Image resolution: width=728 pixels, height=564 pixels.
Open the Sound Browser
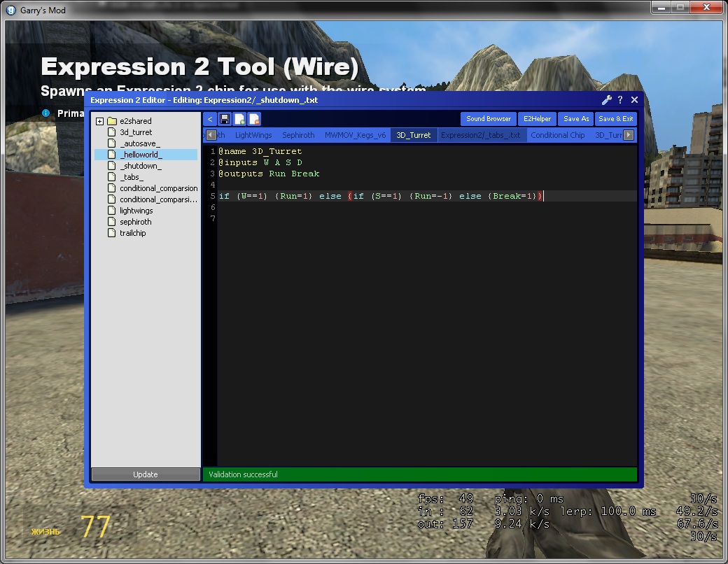pos(489,119)
